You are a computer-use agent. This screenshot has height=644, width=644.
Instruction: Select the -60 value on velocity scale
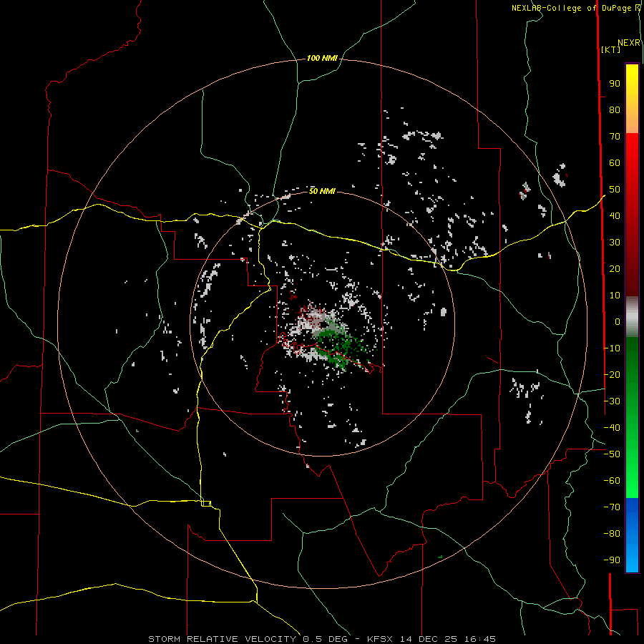[x=612, y=481]
